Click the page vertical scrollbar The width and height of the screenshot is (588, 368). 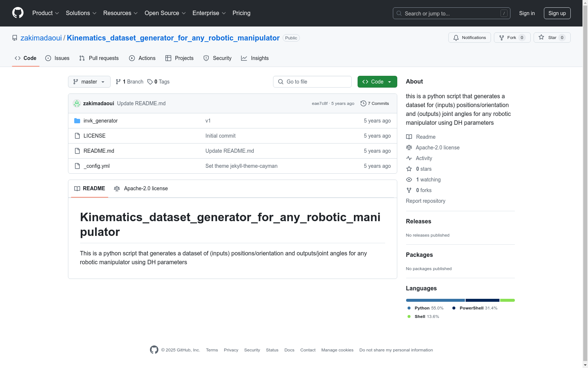(x=585, y=184)
